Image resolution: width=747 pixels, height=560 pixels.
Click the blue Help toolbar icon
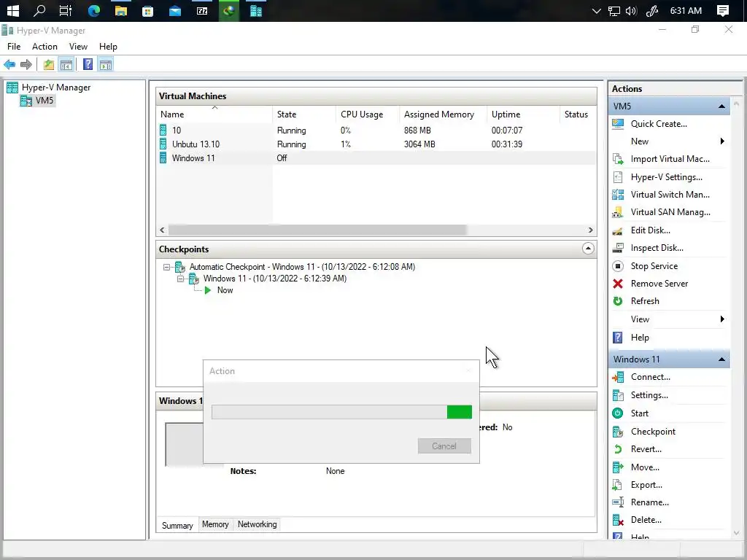88,64
